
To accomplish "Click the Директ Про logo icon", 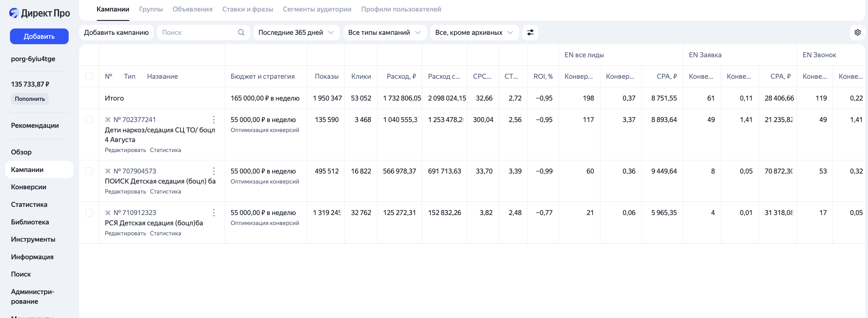I will pyautogui.click(x=14, y=13).
